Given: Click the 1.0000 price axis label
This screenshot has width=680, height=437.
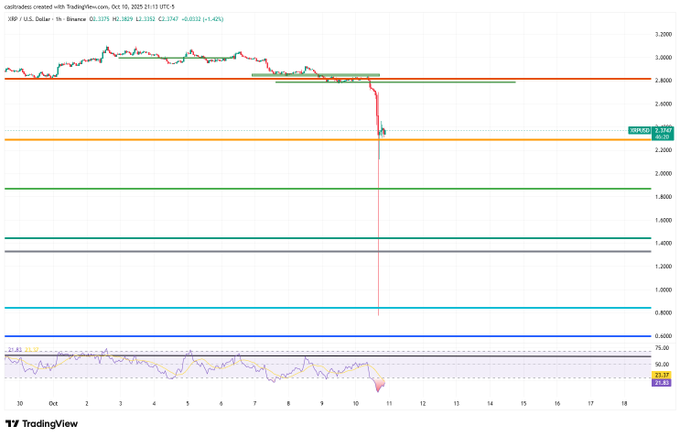Looking at the screenshot, I should tap(662, 290).
